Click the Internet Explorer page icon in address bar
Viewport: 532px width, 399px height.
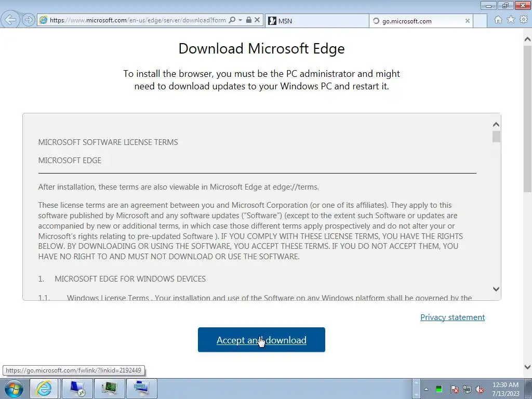(44, 20)
